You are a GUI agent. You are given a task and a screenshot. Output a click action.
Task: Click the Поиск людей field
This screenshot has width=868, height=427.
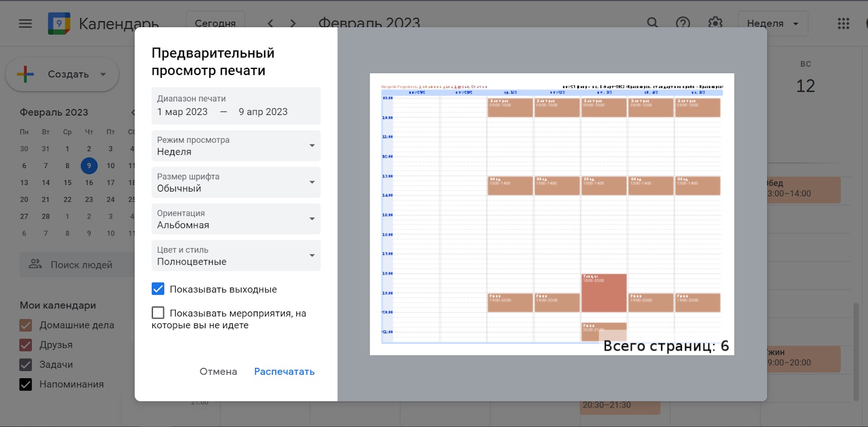81,265
